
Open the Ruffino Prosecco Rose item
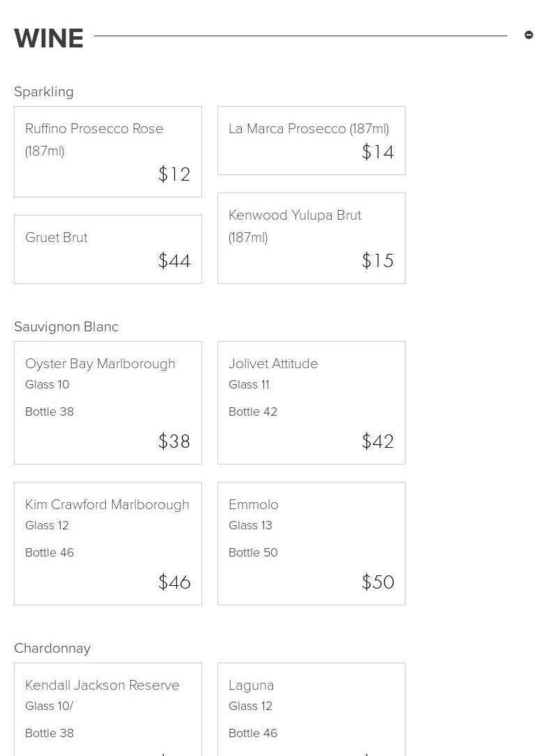(94, 129)
